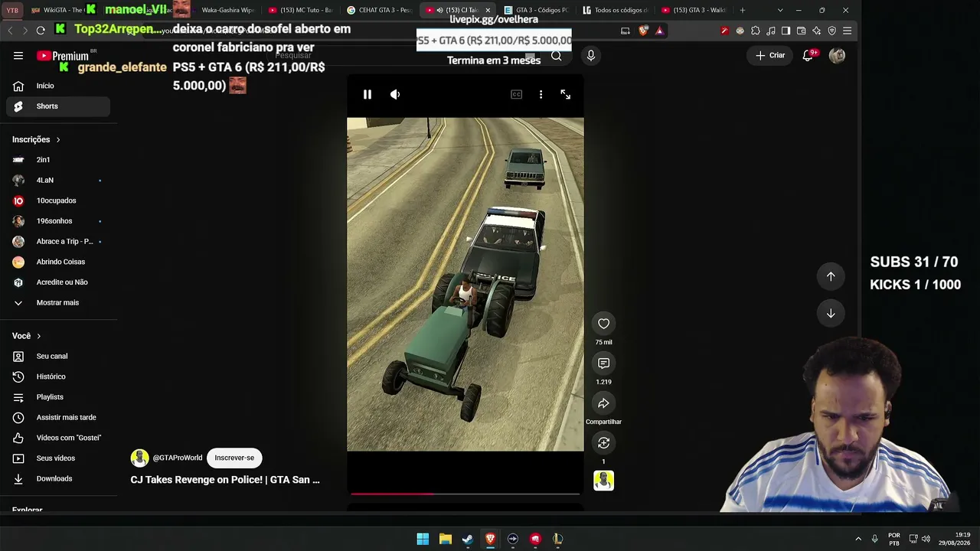Switch to the MC Tuto browser tab
Image resolution: width=980 pixels, height=551 pixels.
click(301, 10)
